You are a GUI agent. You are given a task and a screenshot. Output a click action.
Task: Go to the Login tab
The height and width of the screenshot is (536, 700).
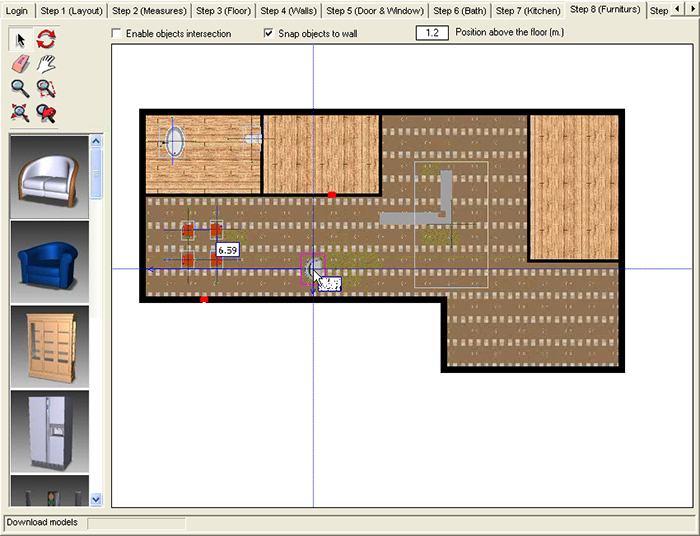pos(17,10)
